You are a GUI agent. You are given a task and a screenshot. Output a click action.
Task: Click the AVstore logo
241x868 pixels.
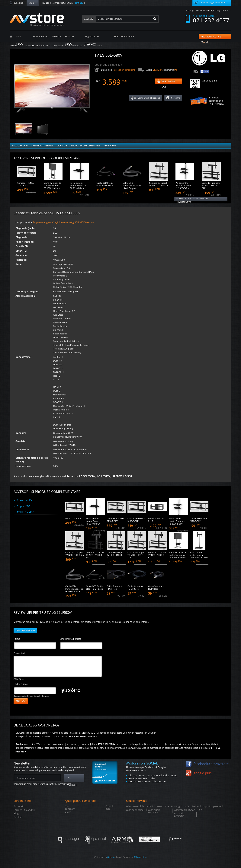37,19
